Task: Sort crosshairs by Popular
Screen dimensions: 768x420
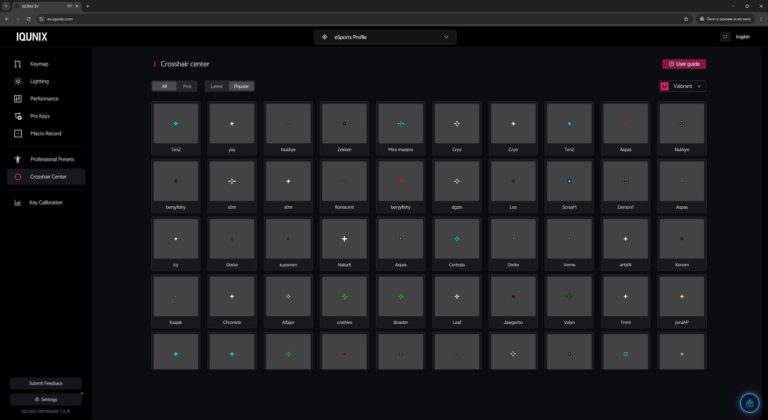Action: point(241,86)
